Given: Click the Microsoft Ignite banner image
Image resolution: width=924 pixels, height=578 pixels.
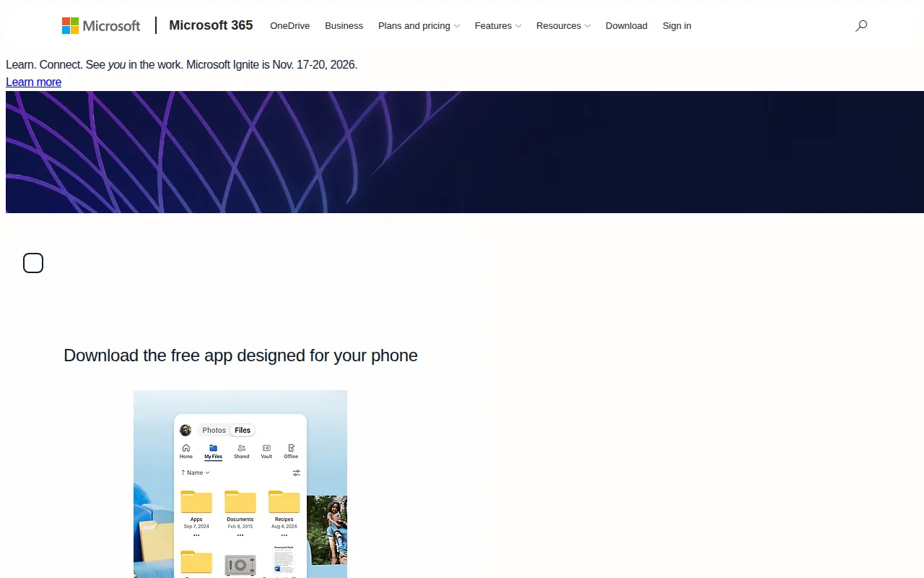Looking at the screenshot, I should pos(465,152).
